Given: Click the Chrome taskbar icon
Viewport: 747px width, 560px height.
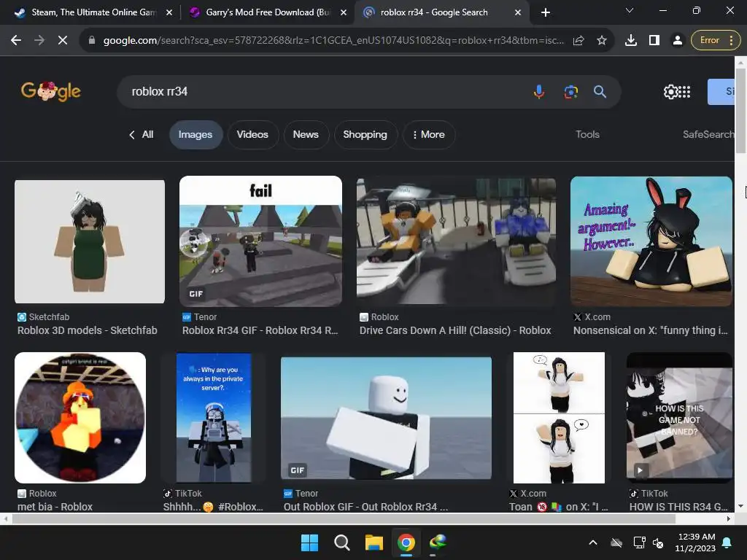Looking at the screenshot, I should (x=406, y=542).
